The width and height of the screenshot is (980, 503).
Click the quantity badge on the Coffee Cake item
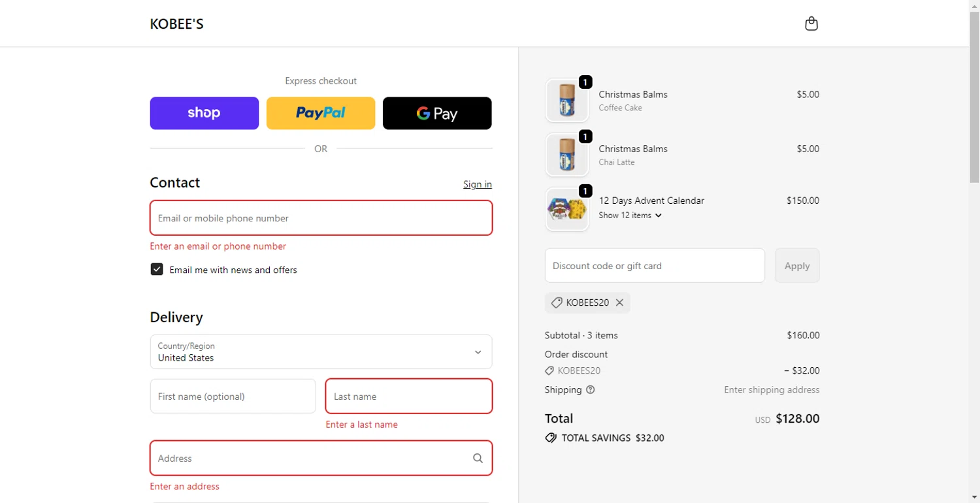coord(585,82)
